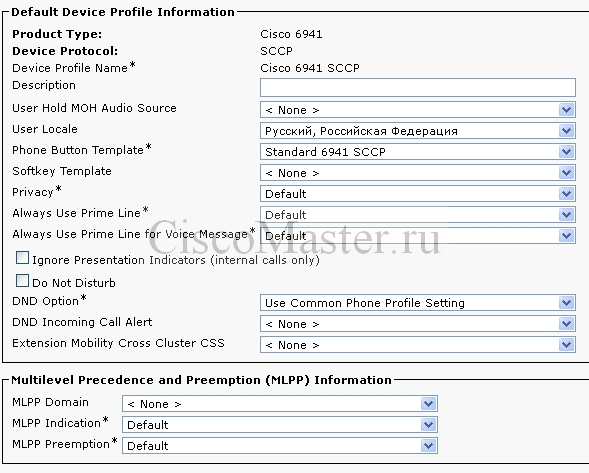Click the Do Not Disturb label
This screenshot has width=589, height=473.
tap(74, 283)
